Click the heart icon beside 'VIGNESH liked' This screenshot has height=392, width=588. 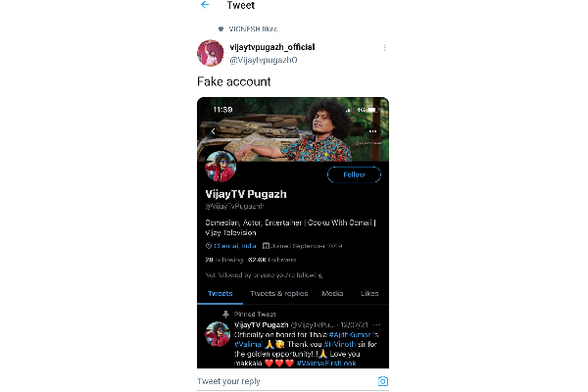click(220, 29)
